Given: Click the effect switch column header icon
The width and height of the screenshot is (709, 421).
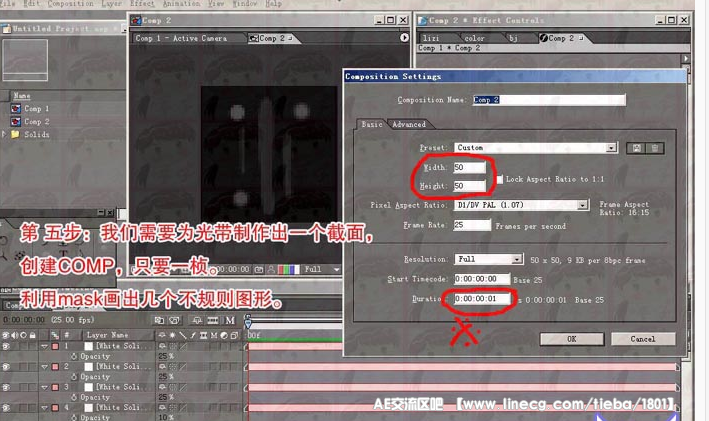Looking at the screenshot, I should point(193,335).
